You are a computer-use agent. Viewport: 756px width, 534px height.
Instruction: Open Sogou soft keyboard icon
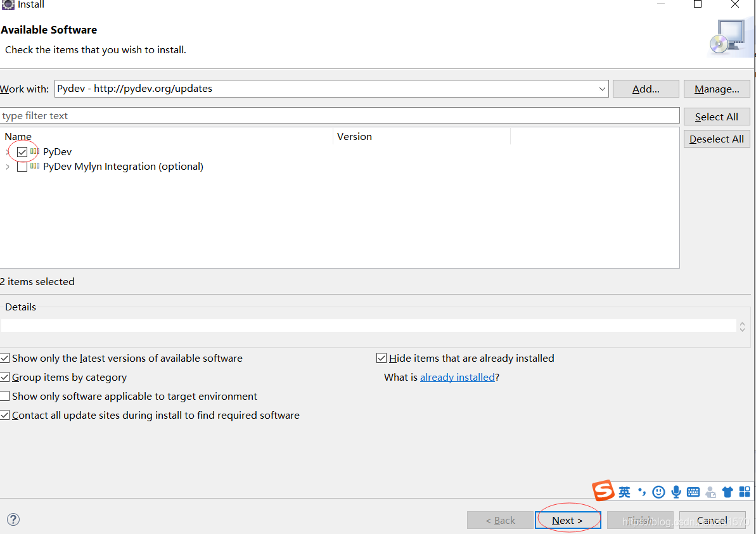(x=693, y=492)
